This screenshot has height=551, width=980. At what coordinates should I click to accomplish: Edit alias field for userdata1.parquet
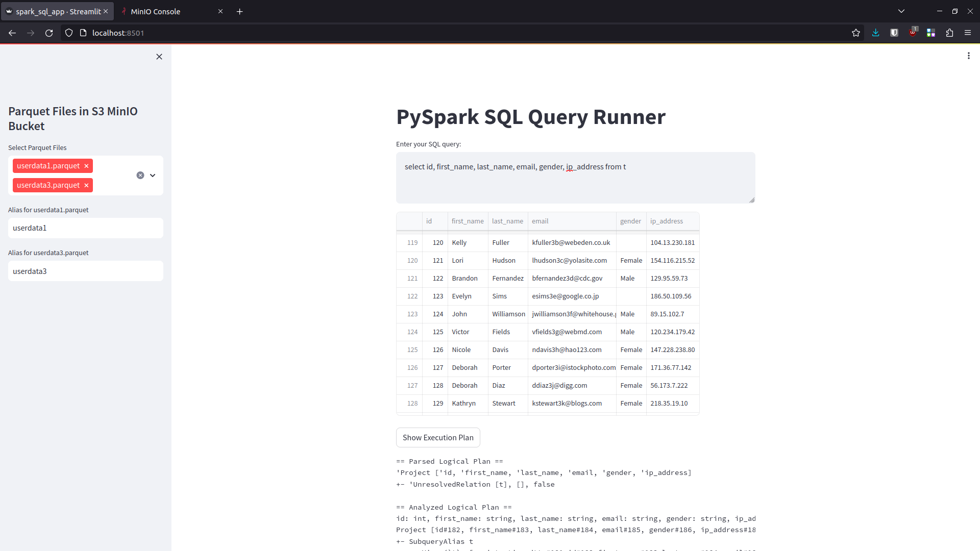click(x=86, y=228)
